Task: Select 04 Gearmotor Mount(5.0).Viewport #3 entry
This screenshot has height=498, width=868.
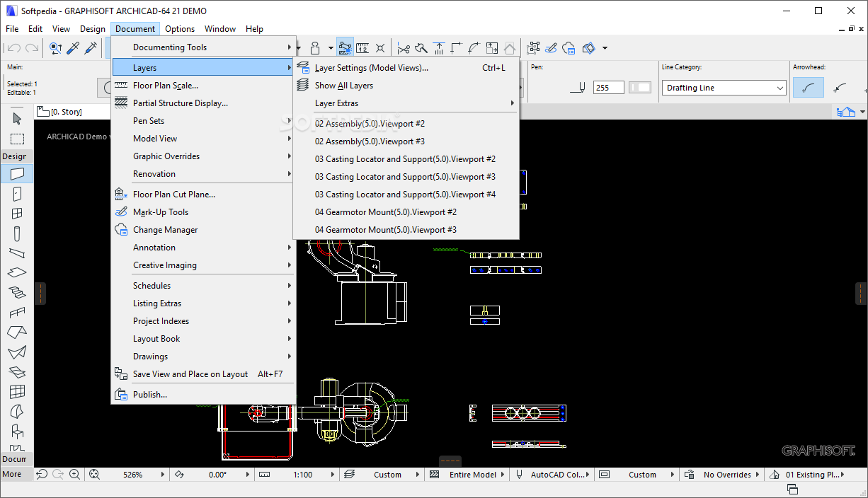Action: (406, 230)
